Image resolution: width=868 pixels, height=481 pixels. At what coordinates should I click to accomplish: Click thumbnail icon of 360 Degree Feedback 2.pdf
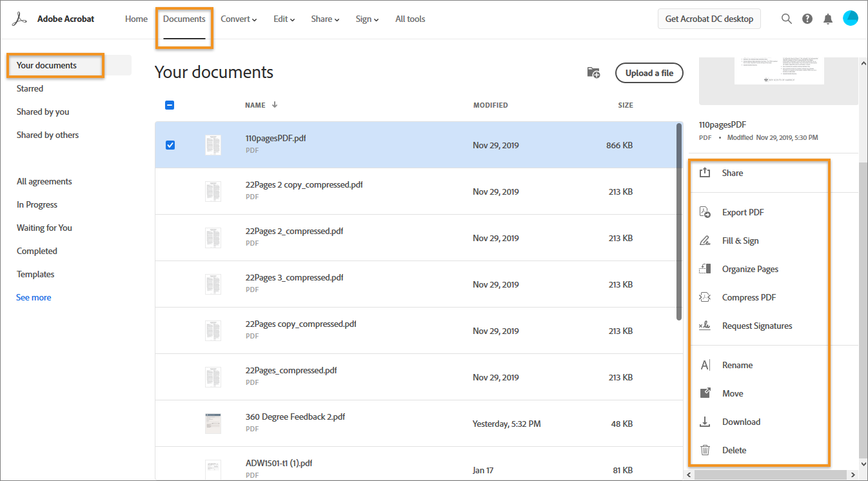pyautogui.click(x=213, y=424)
